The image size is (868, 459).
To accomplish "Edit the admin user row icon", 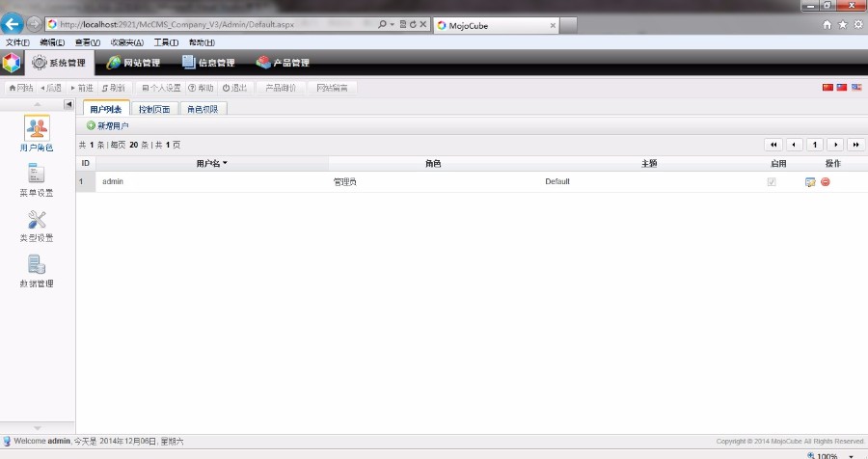I will tap(810, 181).
